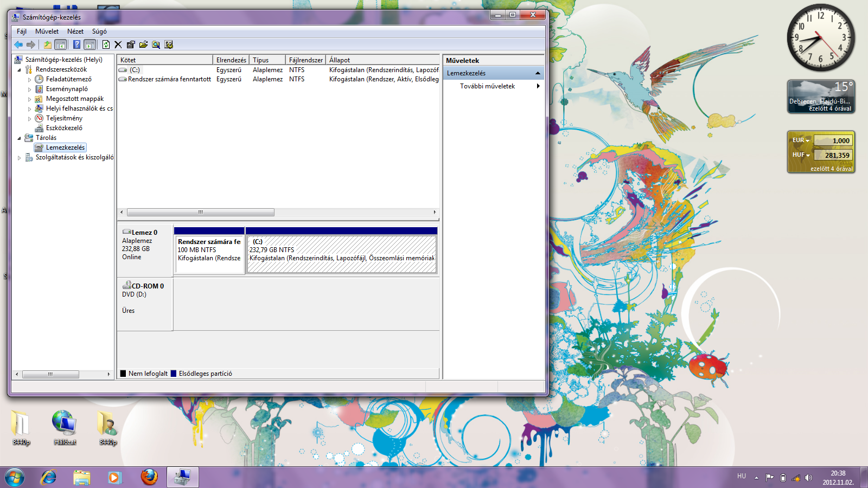The width and height of the screenshot is (868, 488).
Task: Click the black X delete toolbar icon
Action: pos(118,44)
